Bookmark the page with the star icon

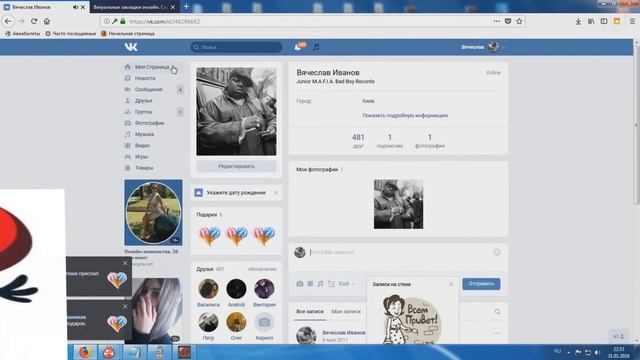pyautogui.click(x=519, y=21)
